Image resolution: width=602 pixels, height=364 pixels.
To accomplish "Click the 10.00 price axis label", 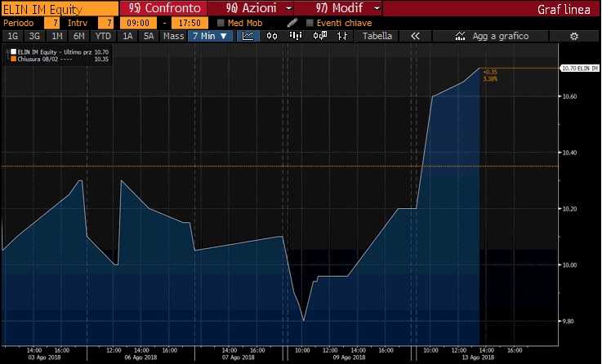I will tap(569, 265).
